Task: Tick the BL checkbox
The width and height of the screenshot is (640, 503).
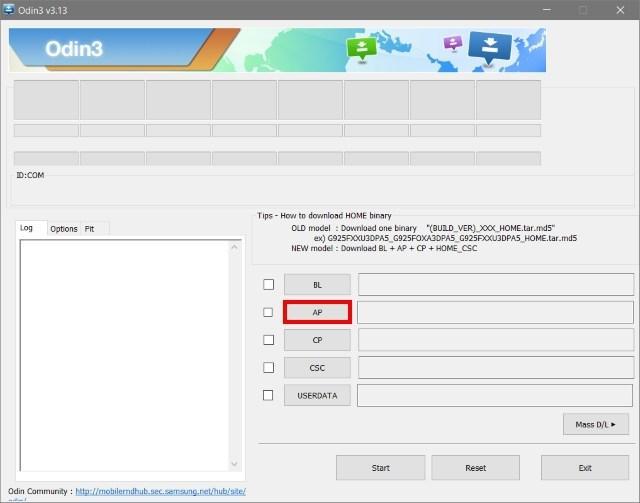Action: pyautogui.click(x=269, y=284)
